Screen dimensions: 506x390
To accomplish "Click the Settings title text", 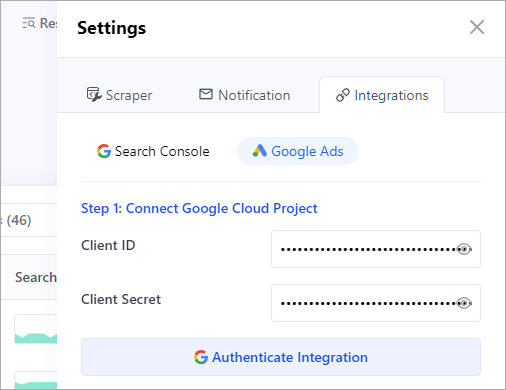I will pyautogui.click(x=111, y=28).
